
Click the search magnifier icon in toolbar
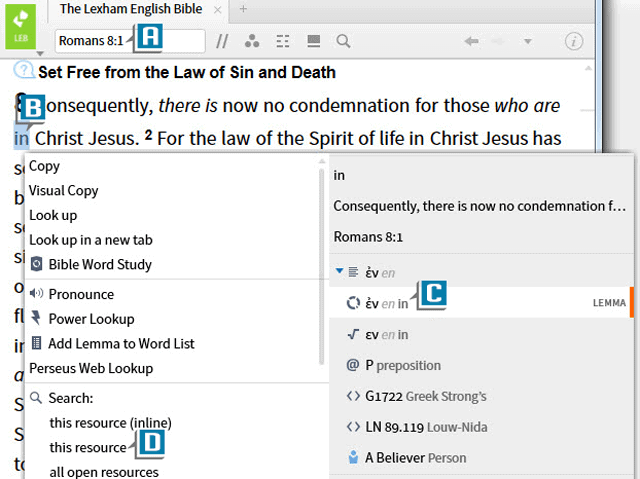coord(343,41)
